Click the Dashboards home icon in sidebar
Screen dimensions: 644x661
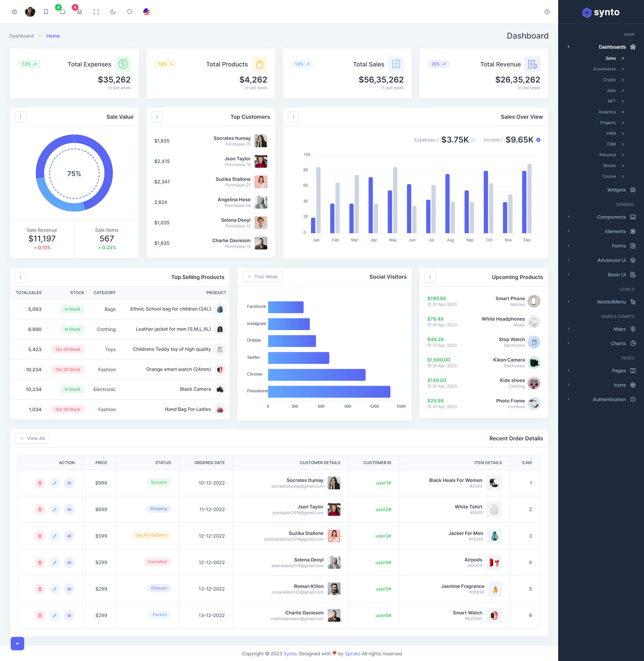(633, 47)
